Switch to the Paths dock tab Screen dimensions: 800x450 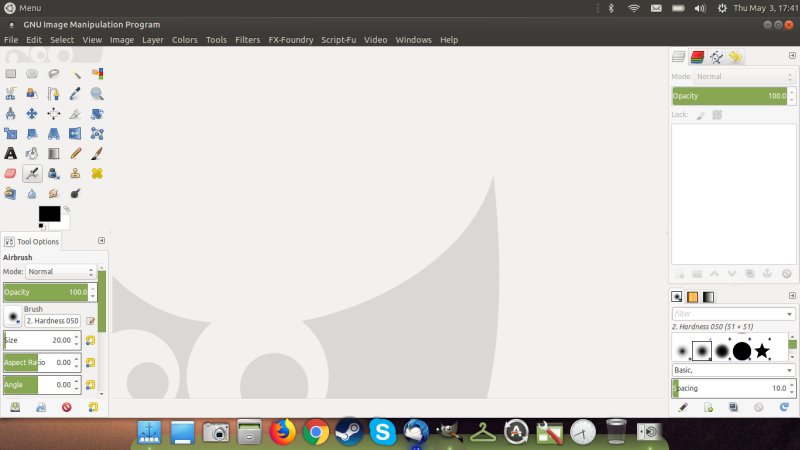(x=716, y=57)
